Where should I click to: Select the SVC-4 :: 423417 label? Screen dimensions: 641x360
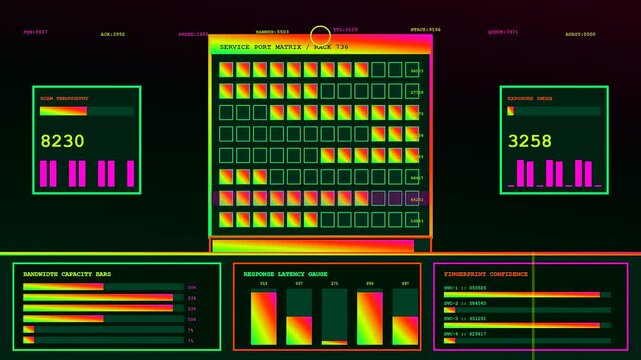[465, 334]
